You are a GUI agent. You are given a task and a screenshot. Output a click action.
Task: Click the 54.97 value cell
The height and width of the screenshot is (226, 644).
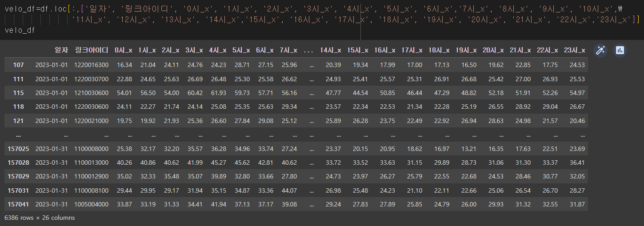click(x=577, y=93)
